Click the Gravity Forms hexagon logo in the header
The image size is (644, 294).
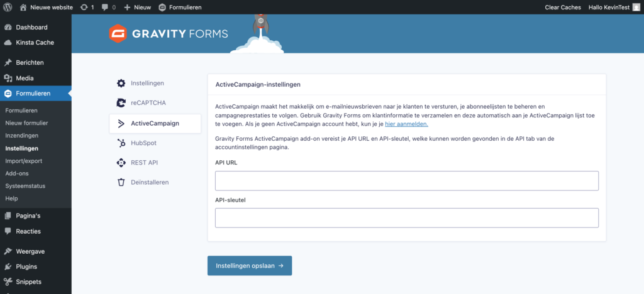118,34
